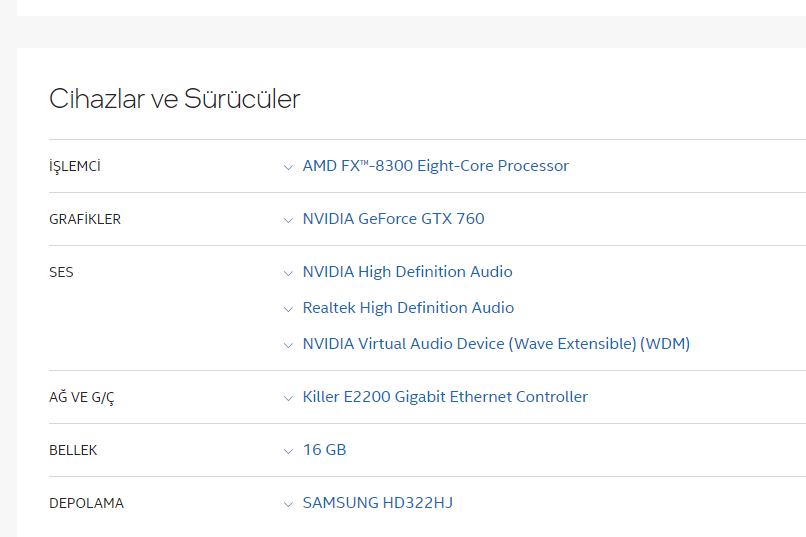This screenshot has width=806, height=537.
Task: Expand Killer E2200 Ethernet Controller chevron
Action: pos(288,398)
